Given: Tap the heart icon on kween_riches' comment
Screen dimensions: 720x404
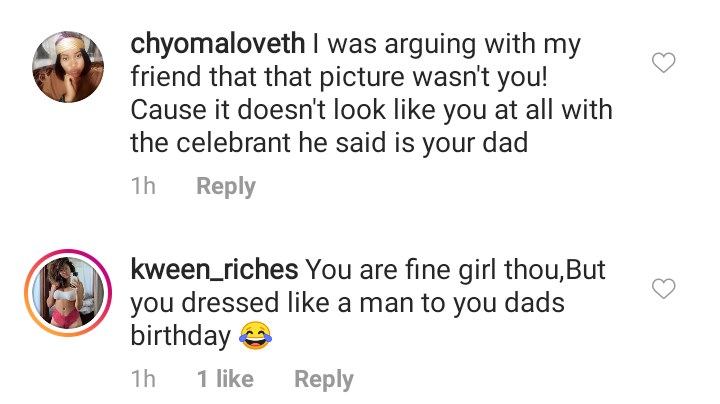Looking at the screenshot, I should (x=663, y=289).
